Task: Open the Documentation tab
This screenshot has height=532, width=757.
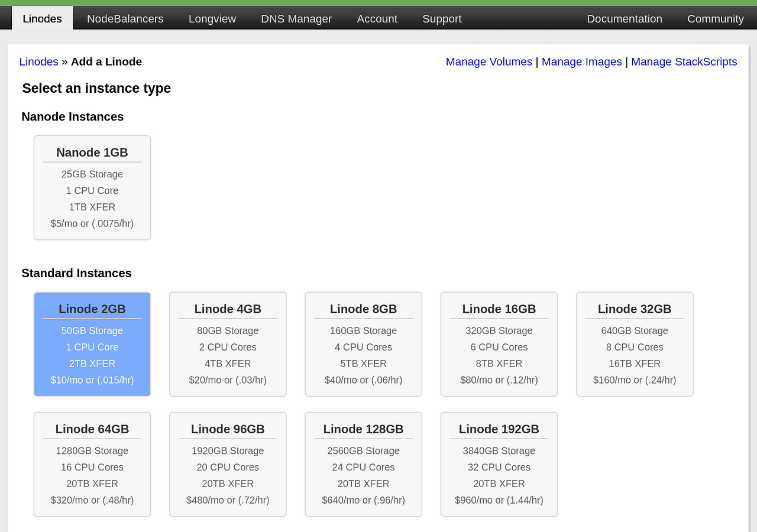Action: (625, 18)
